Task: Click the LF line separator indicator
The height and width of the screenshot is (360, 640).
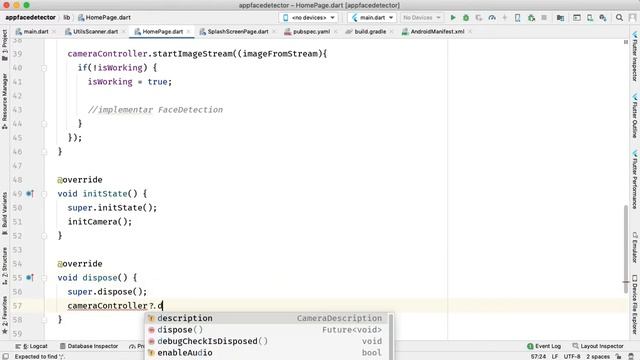Action: click(555, 356)
